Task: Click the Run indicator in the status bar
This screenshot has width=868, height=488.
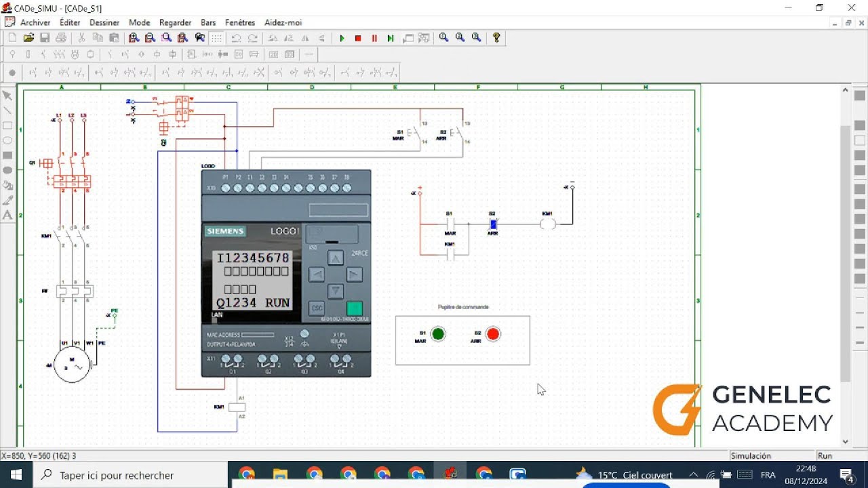Action: tap(825, 456)
